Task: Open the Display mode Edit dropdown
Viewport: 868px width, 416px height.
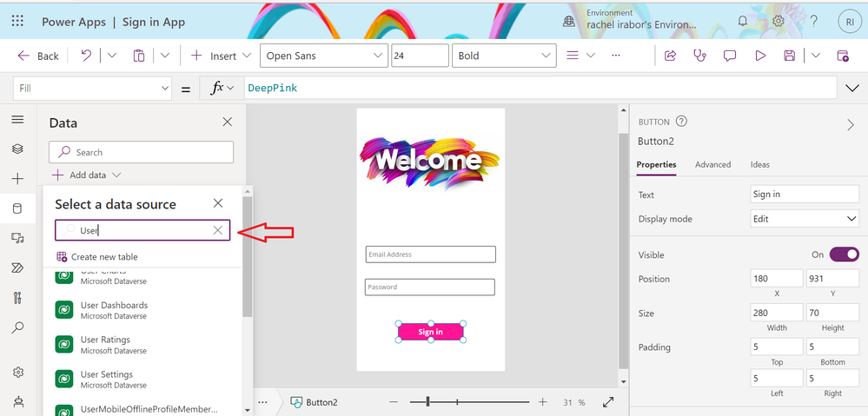Action: 805,219
